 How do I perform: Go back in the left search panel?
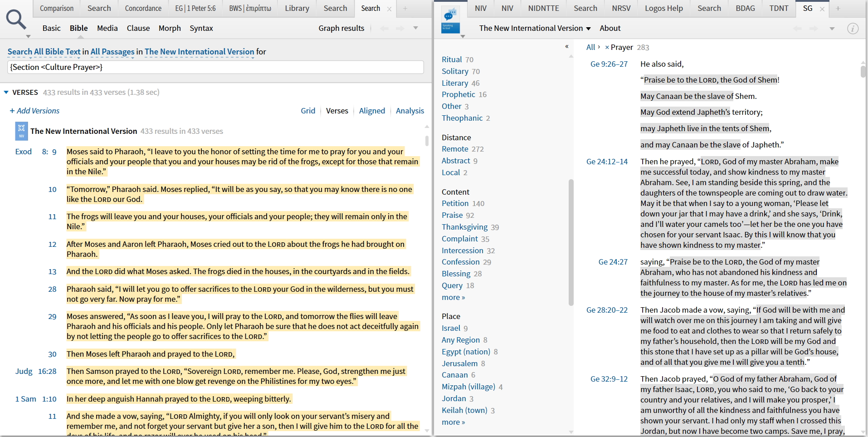[x=384, y=29]
